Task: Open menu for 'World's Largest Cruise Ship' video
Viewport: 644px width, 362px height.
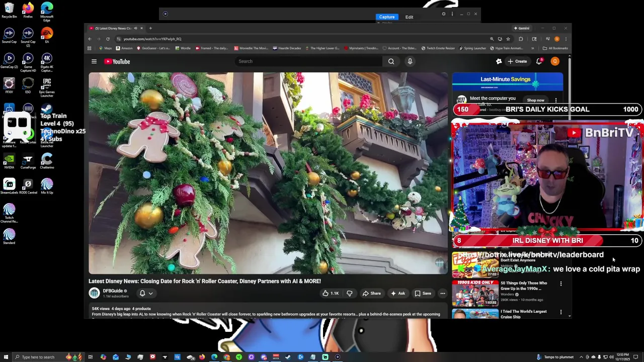Action: tap(561, 312)
